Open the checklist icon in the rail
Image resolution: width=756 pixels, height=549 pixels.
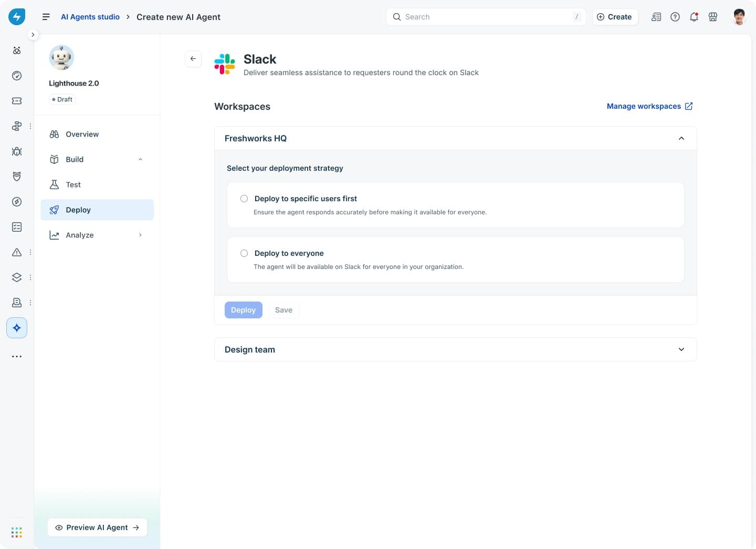[x=17, y=227]
